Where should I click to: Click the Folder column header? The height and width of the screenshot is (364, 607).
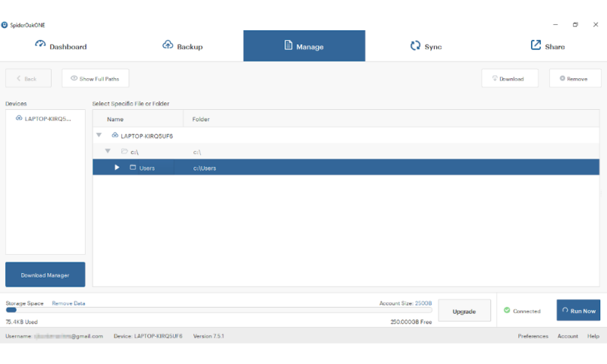click(x=392, y=119)
